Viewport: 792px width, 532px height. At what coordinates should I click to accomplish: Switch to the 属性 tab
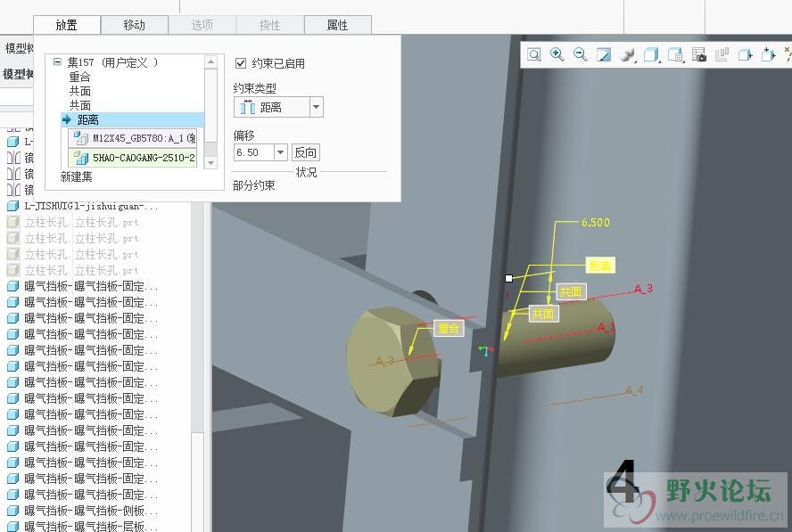[338, 25]
